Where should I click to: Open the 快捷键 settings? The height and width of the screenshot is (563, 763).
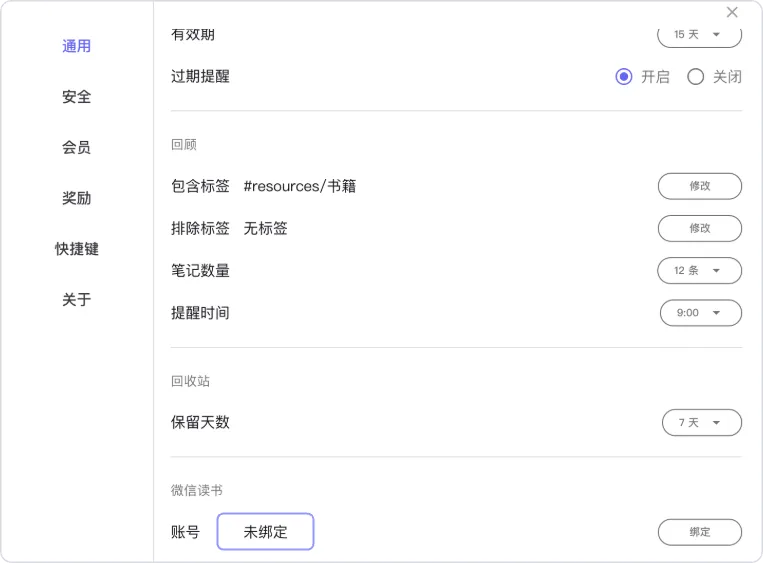click(76, 249)
